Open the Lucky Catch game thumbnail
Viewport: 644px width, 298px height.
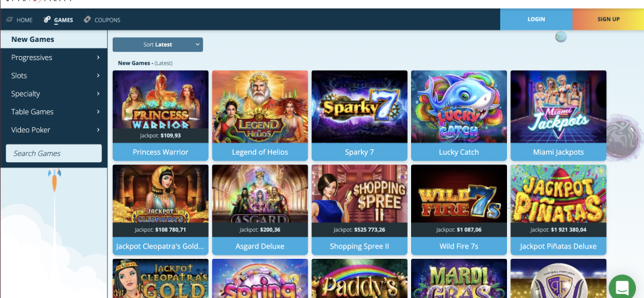(459, 107)
